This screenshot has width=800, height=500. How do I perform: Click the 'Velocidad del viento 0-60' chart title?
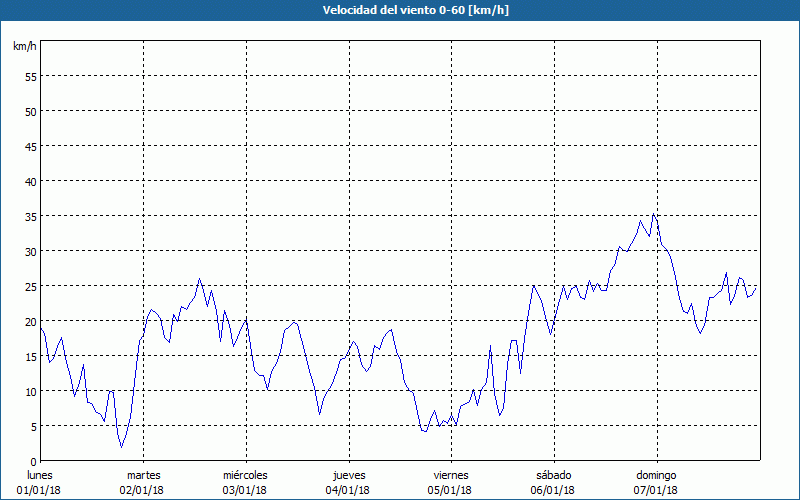click(x=399, y=11)
